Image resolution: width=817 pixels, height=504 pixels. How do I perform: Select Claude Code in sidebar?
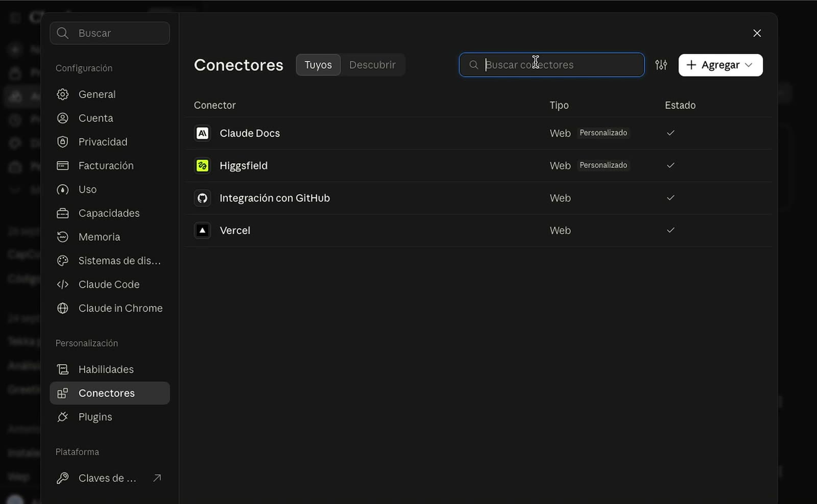110,285
